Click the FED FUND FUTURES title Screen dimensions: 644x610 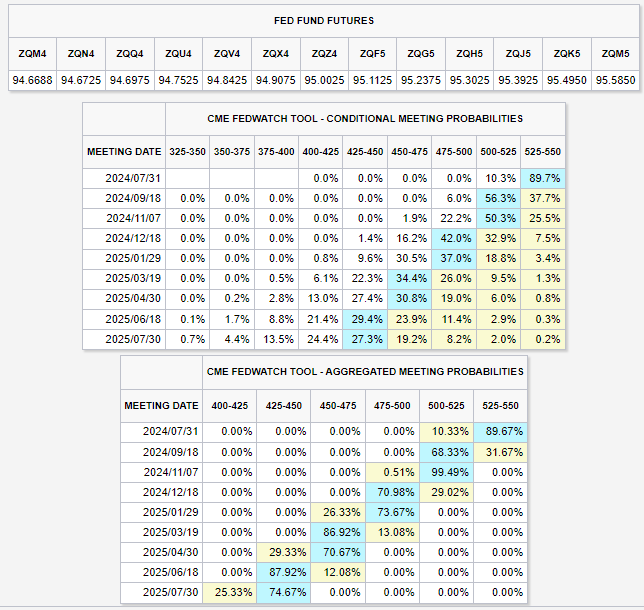(324, 21)
